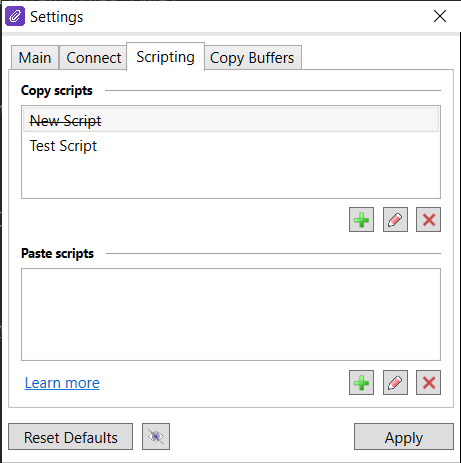Click the Reset Defaults button
Image resolution: width=461 pixels, height=463 pixels.
click(70, 437)
